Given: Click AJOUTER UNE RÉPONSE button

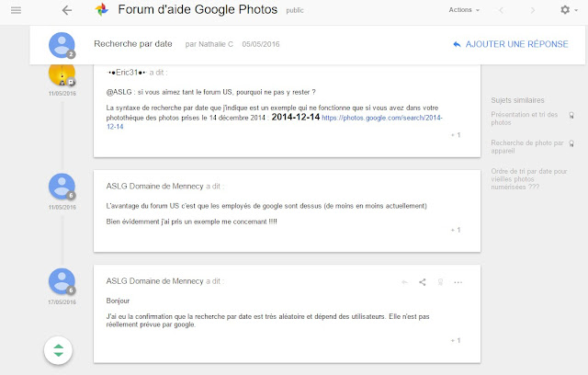Looking at the screenshot, I should pyautogui.click(x=516, y=44).
